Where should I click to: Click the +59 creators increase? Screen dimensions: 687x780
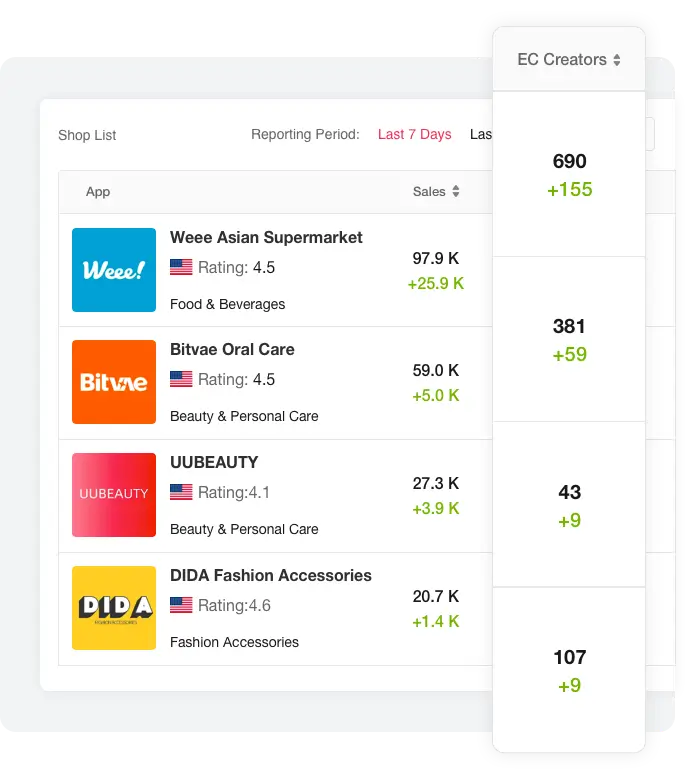(x=570, y=355)
